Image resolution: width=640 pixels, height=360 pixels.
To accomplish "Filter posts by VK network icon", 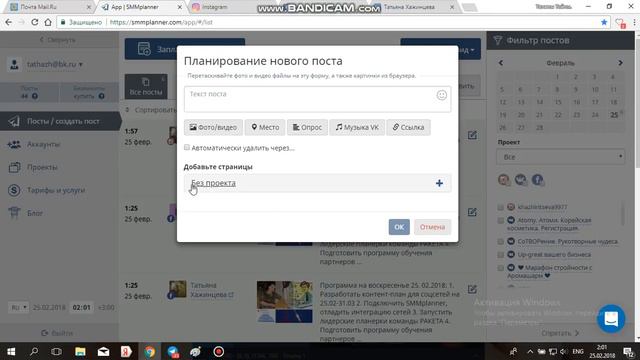I will point(520,180).
